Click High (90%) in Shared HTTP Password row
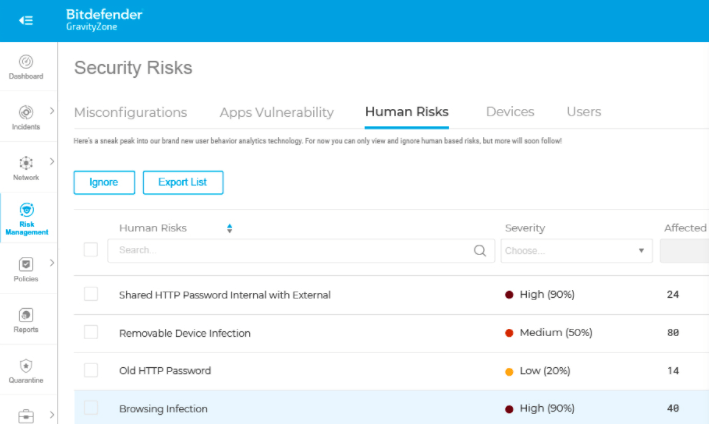 pyautogui.click(x=547, y=294)
